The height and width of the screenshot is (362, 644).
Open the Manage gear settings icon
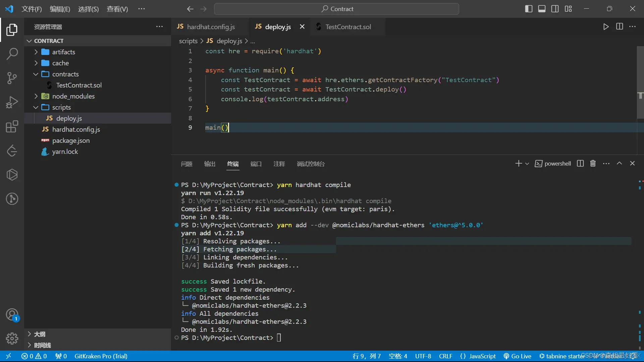pos(12,339)
